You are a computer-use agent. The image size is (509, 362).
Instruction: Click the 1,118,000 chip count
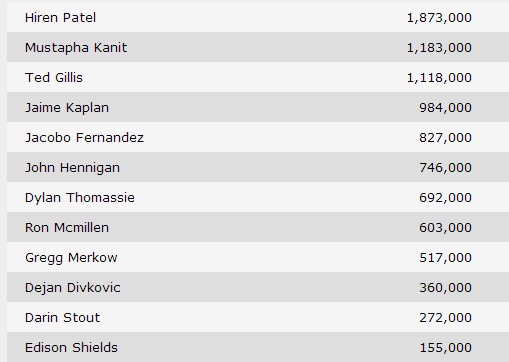tap(439, 78)
